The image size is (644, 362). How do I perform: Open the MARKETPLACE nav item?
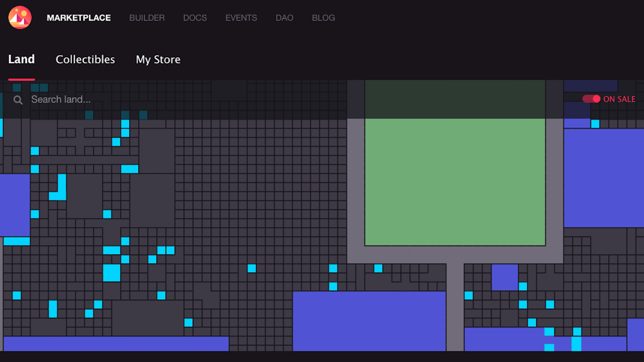[x=78, y=18]
